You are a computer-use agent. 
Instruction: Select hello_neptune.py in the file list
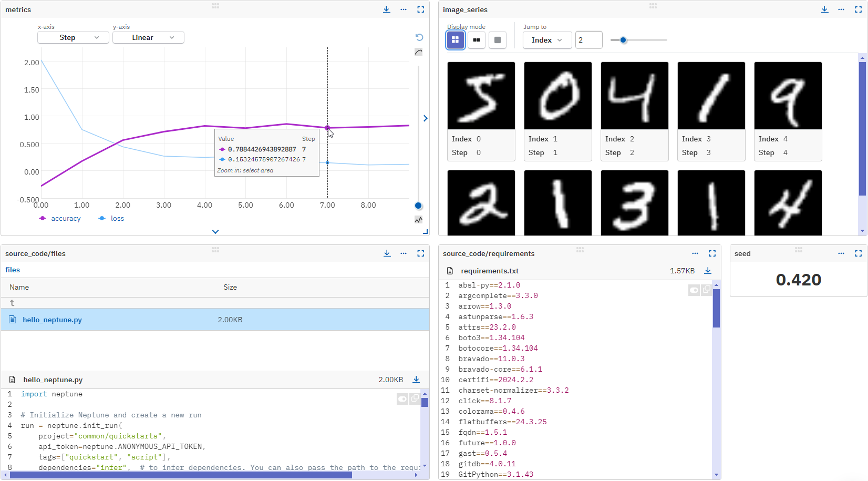[x=52, y=319]
